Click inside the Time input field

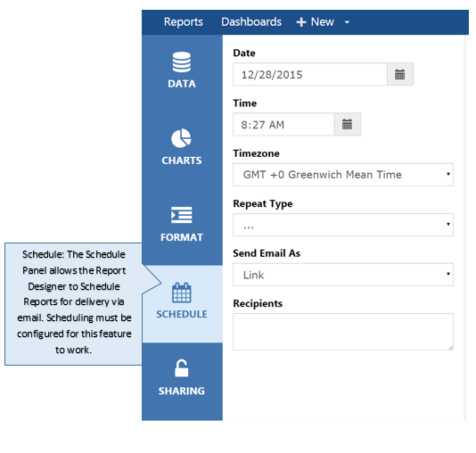(x=283, y=124)
